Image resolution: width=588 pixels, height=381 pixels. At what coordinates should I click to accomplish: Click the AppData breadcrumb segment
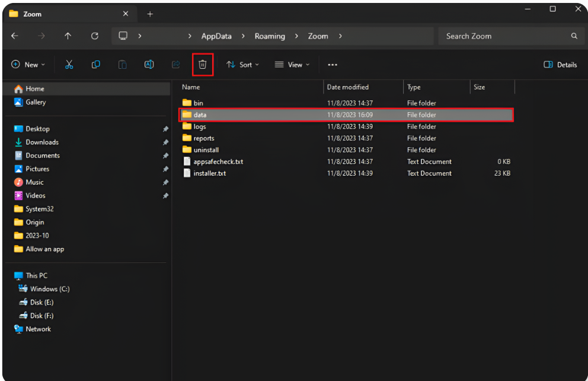pos(218,36)
